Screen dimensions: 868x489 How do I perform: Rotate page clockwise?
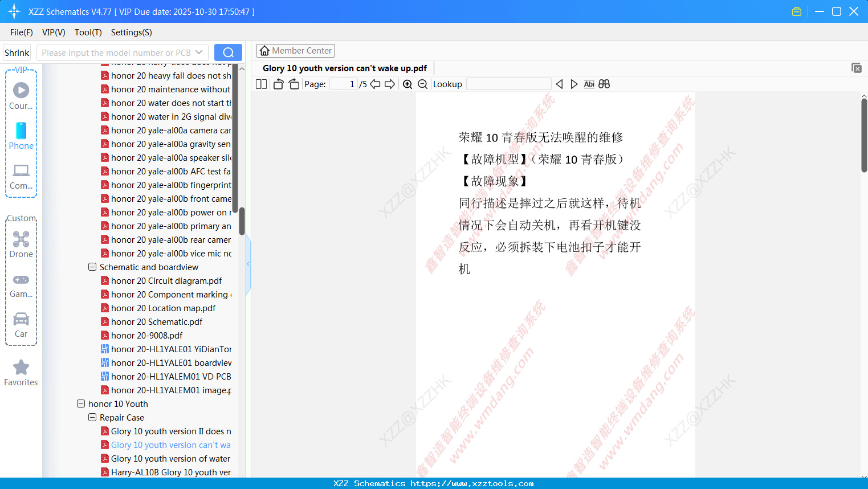pos(294,84)
